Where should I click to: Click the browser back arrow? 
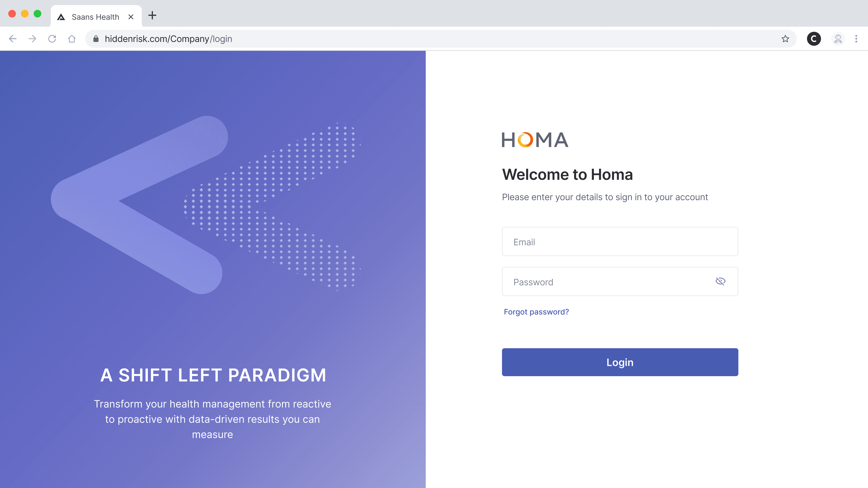(13, 39)
